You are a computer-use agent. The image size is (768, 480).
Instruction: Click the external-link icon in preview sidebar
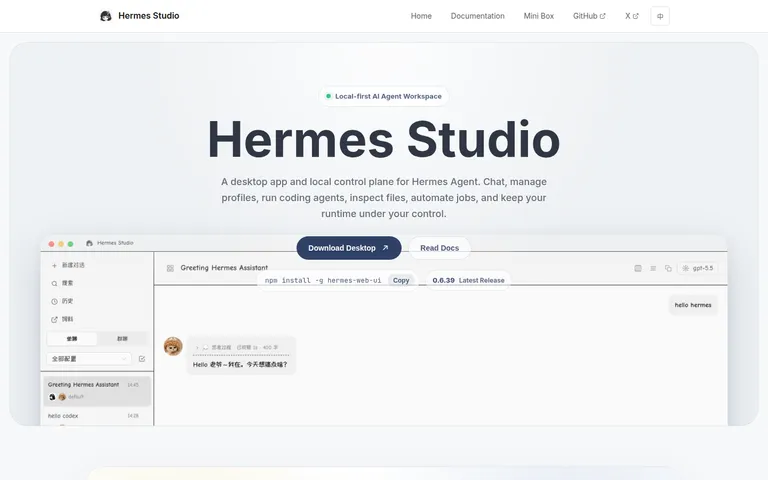(x=54, y=319)
